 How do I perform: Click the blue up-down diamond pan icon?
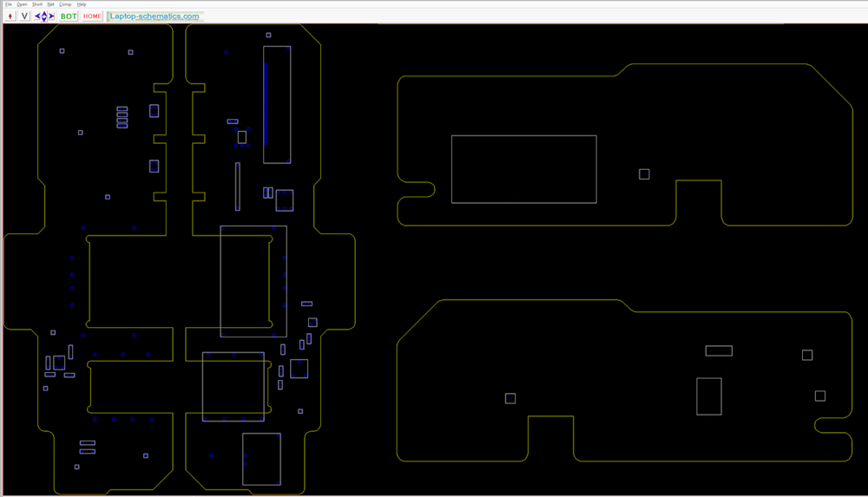(x=44, y=16)
